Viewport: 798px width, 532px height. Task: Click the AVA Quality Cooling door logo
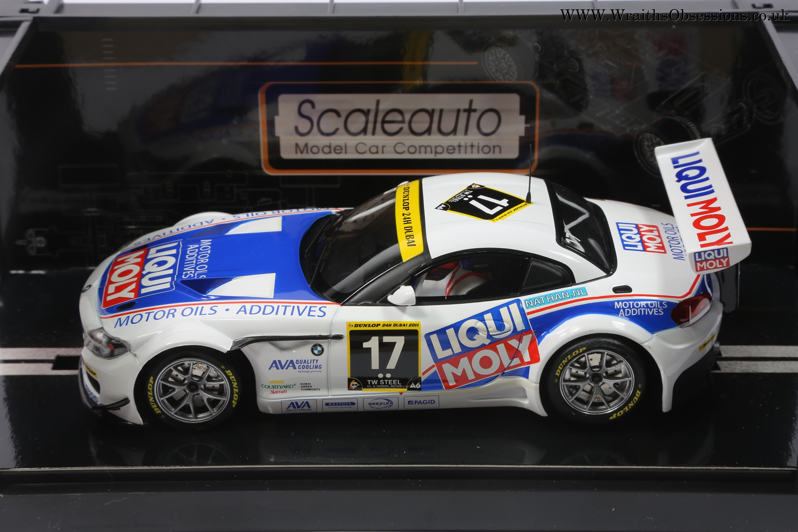coord(295,365)
